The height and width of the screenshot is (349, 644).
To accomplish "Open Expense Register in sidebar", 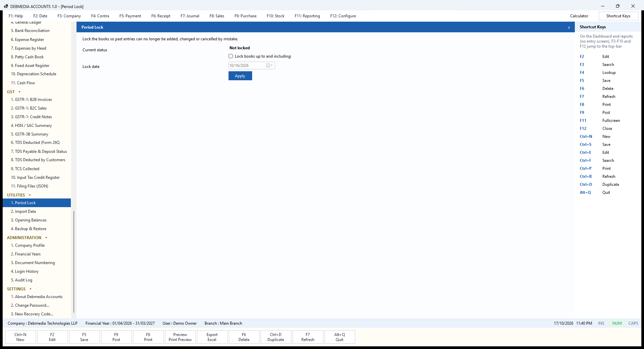I will (37, 40).
